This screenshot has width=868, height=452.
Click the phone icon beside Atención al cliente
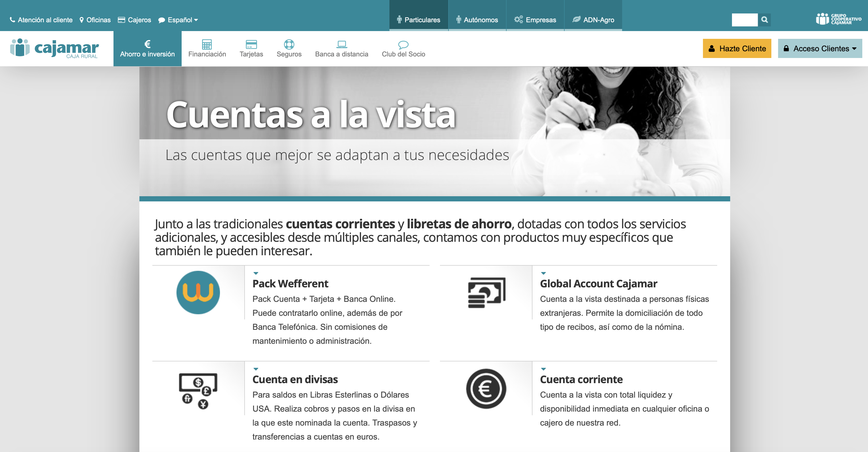pyautogui.click(x=12, y=20)
